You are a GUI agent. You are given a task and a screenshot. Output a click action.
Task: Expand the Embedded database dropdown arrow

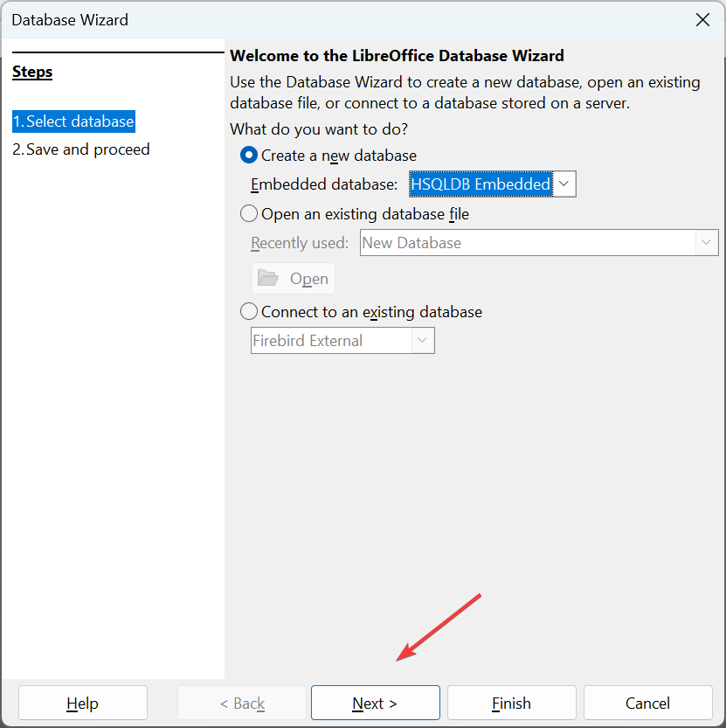tap(564, 184)
